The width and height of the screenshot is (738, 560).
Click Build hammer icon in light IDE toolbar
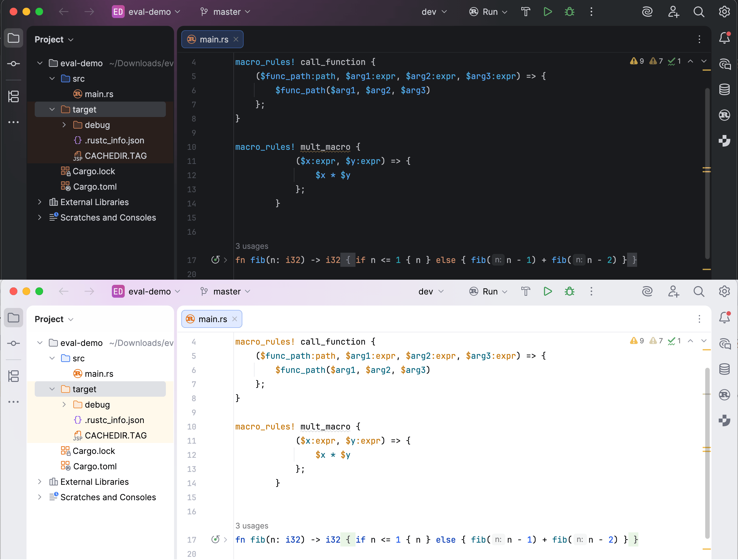[526, 291]
